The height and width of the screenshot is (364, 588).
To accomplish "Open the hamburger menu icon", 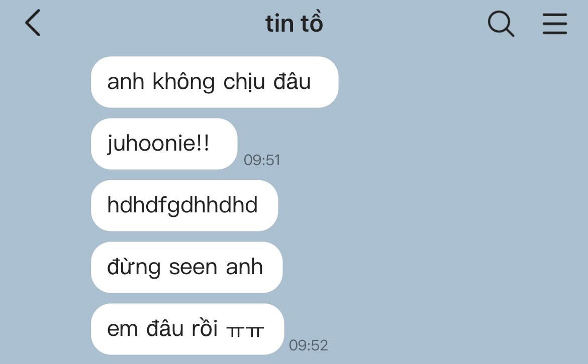I will coord(555,24).
